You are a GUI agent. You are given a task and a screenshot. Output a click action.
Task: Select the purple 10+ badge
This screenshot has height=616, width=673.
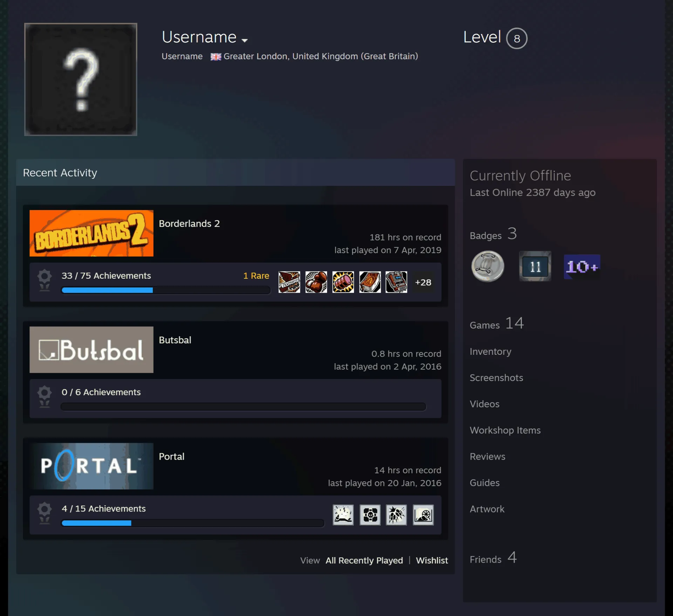pyautogui.click(x=582, y=267)
